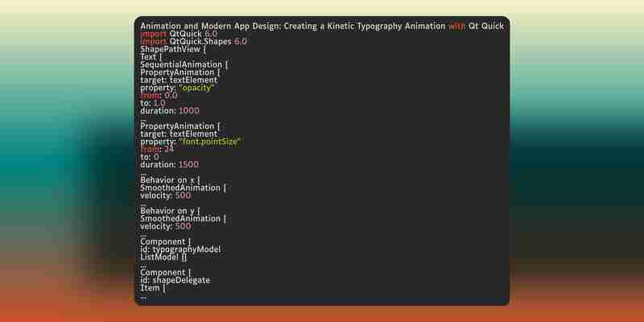Click the 'to: 0' line
This screenshot has height=322, width=644.
point(150,157)
